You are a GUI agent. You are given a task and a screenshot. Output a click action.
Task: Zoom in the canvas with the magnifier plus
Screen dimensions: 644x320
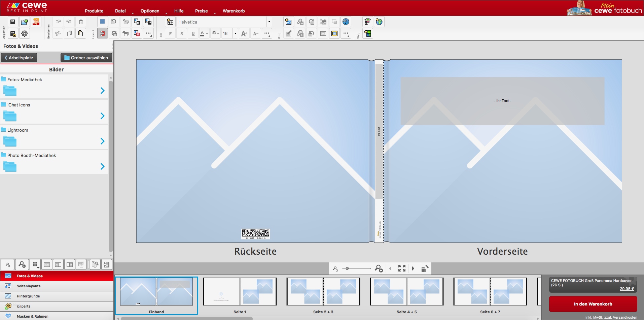[379, 268]
